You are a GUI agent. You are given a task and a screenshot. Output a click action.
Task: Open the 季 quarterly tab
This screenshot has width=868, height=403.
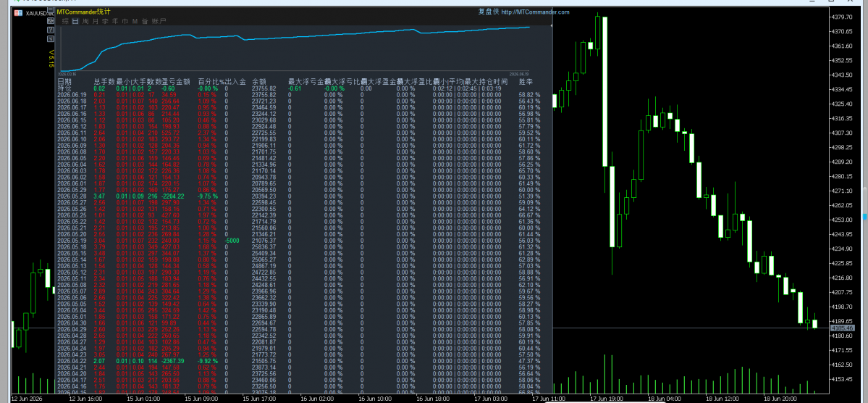[105, 21]
